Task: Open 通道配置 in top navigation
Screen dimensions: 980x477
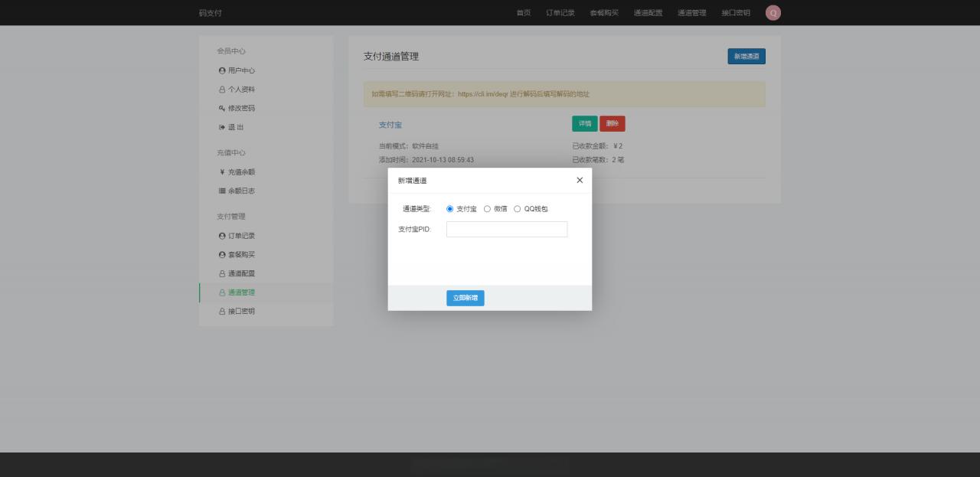Action: pyautogui.click(x=648, y=13)
